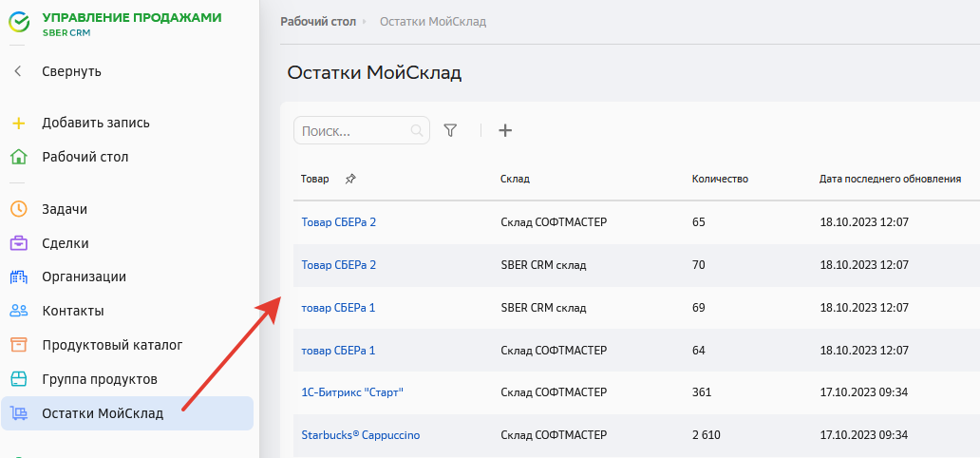The width and height of the screenshot is (980, 458).
Task: Click the Дата последнего обновления column header
Action: pos(890,179)
